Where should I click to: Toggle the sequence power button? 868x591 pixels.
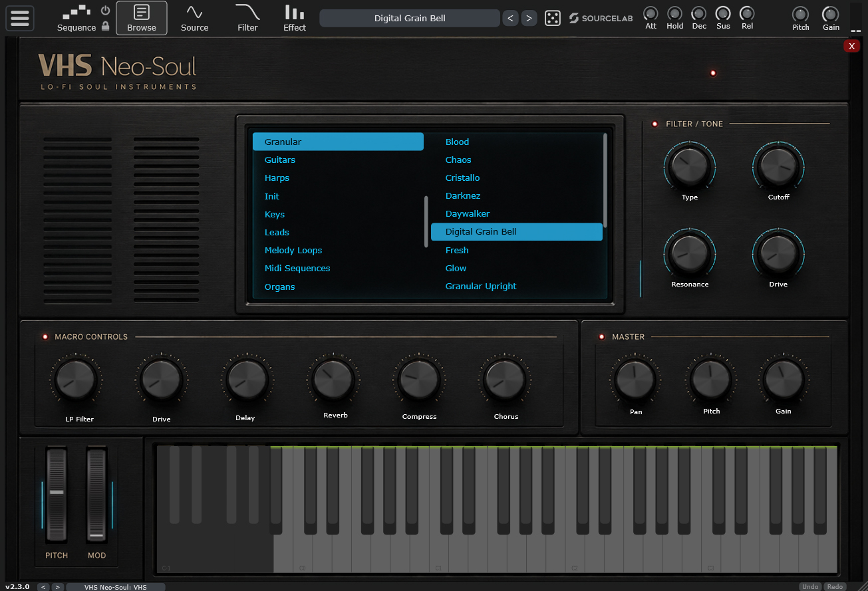click(105, 11)
